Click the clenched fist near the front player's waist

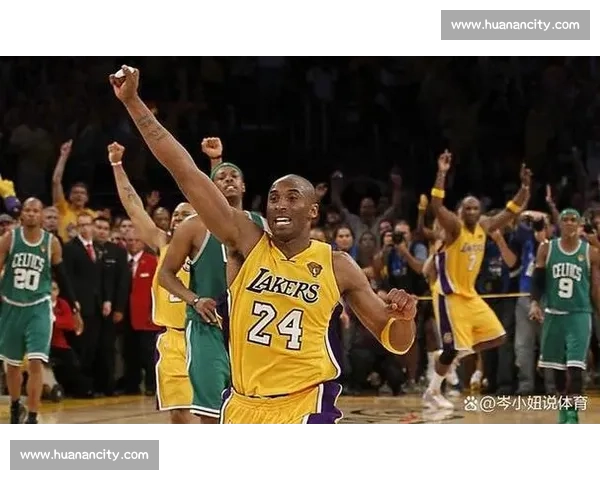tap(402, 303)
